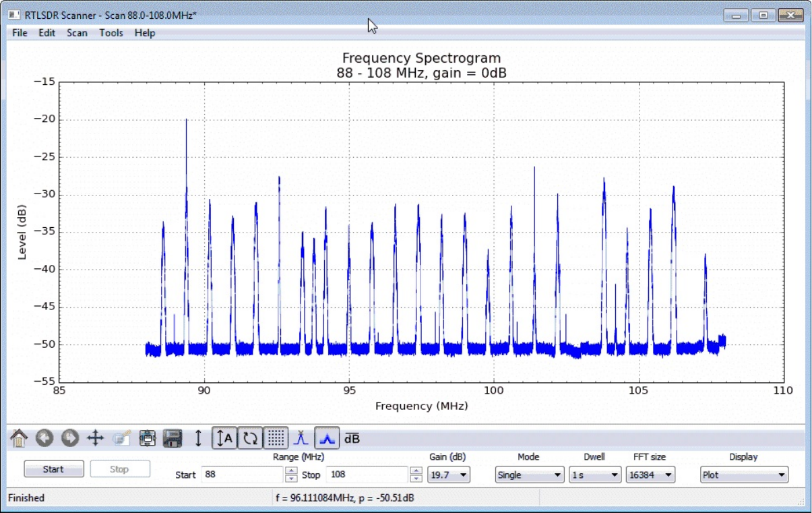Click the Start scan button
The image size is (812, 513).
(x=54, y=469)
